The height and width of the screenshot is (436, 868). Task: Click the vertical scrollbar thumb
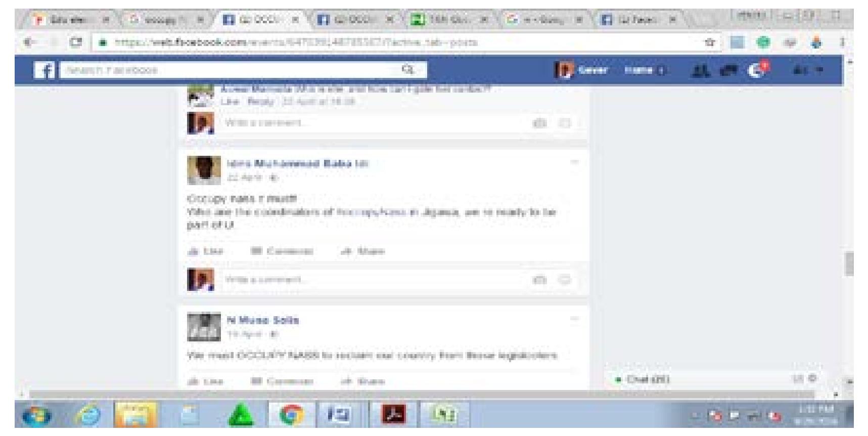pos(849,264)
